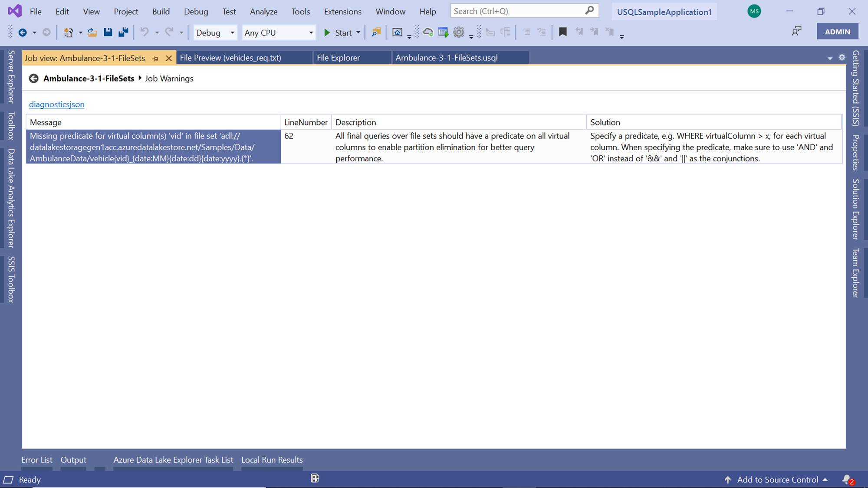Open the feedback icon near ADMIN

pyautogui.click(x=796, y=31)
